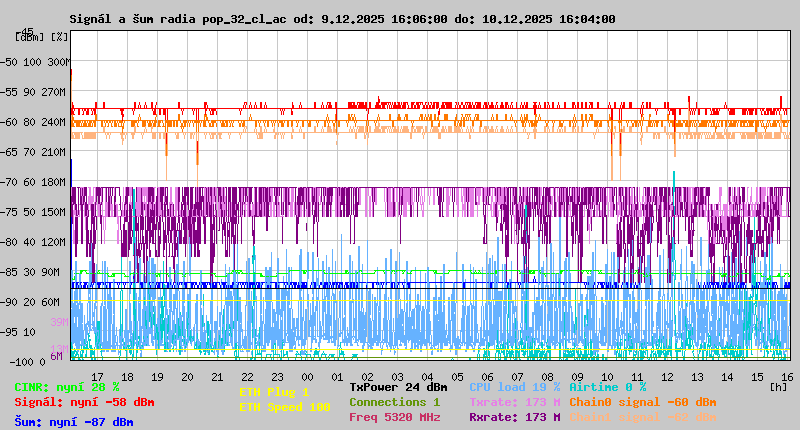Click the Connections 1 legend entry
Screen dimensions: 800x430
pyautogui.click(x=394, y=401)
